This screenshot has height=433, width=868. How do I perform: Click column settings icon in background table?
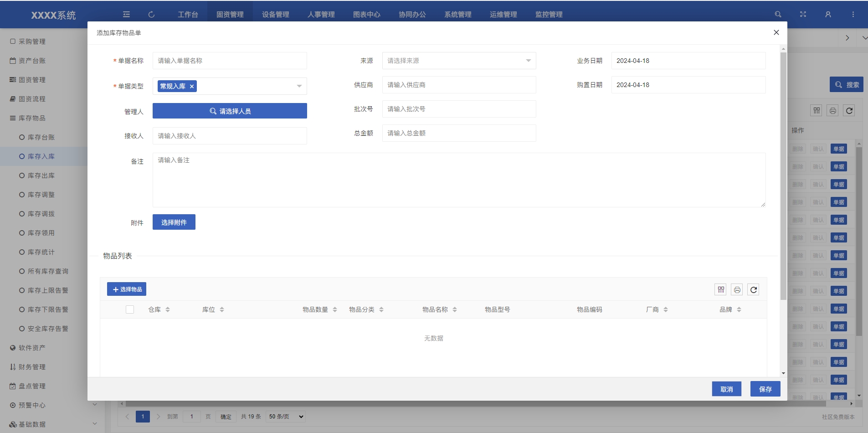(x=817, y=111)
